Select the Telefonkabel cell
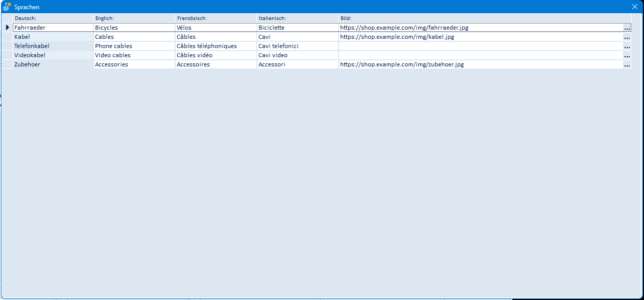Screen dimensions: 644x300 click(x=53, y=46)
